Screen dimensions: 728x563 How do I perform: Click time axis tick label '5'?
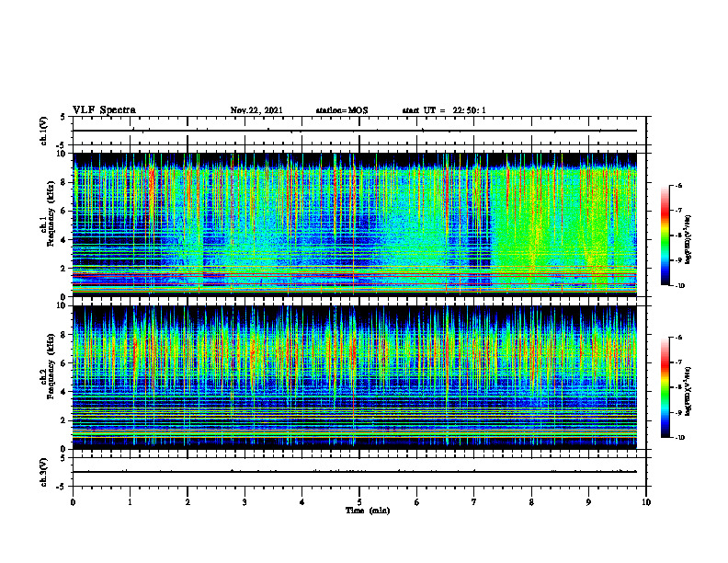[359, 502]
